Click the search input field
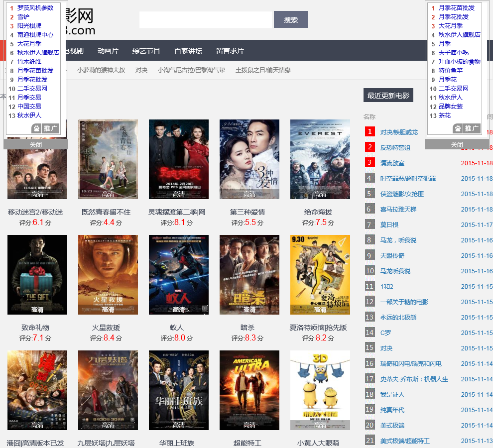493x448 pixels. [x=206, y=20]
